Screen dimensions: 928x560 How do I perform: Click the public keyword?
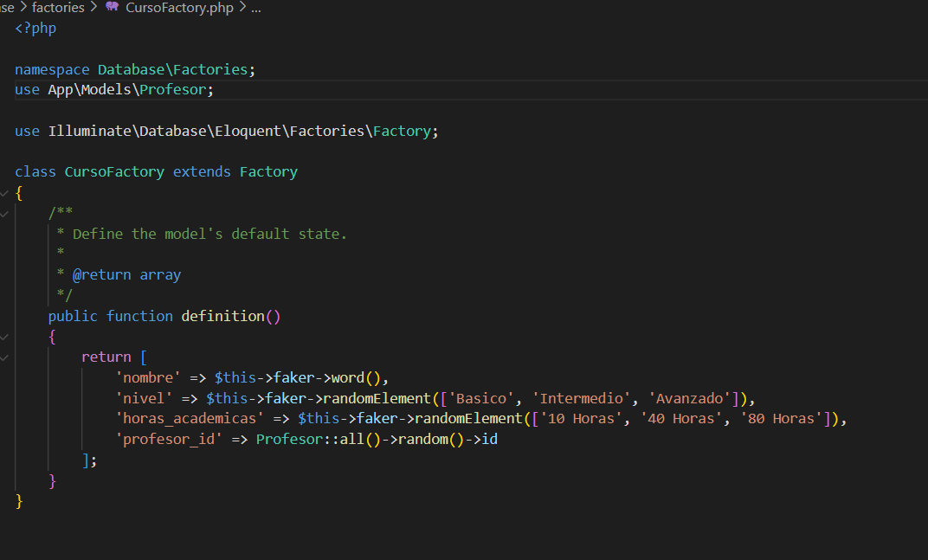[73, 316]
